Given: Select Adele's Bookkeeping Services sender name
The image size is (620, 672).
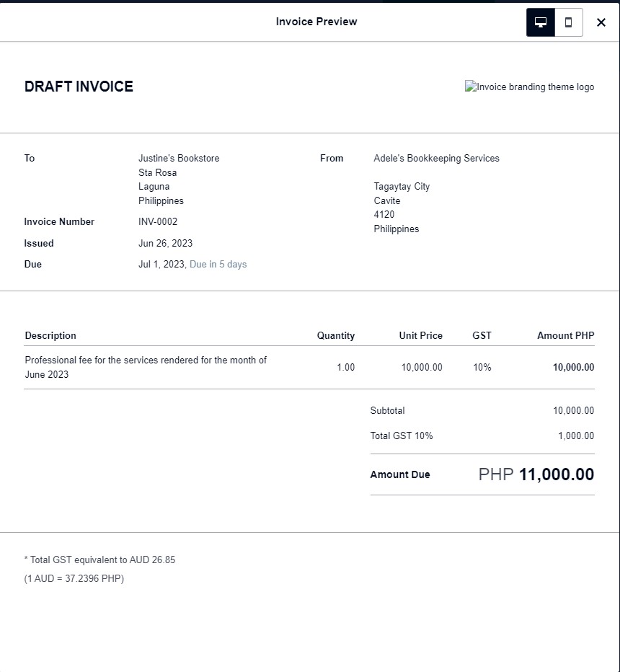Looking at the screenshot, I should point(436,159).
